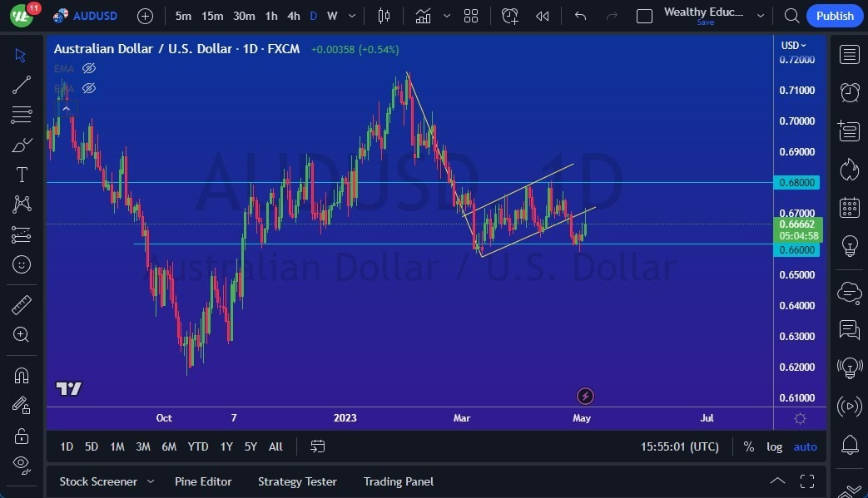Open the timezone selector showing 15:55:01 UTC
Image resolution: width=868 pixels, height=498 pixels.
679,446
